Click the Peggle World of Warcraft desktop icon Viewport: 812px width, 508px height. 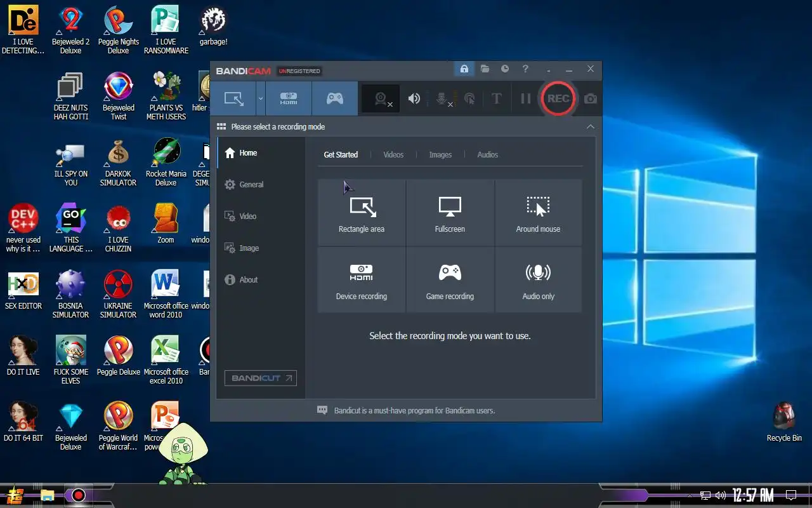118,427
